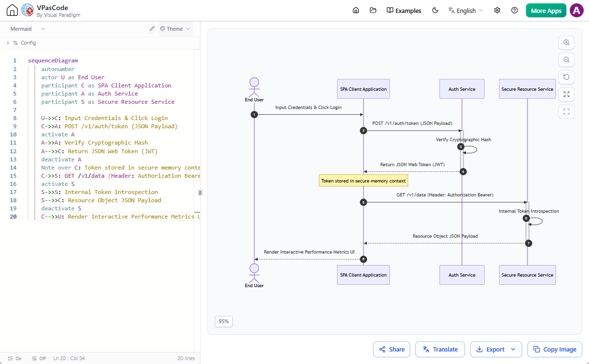Click the fit-to-screen icon on diagram
This screenshot has width=589, height=364.
coord(566,94)
